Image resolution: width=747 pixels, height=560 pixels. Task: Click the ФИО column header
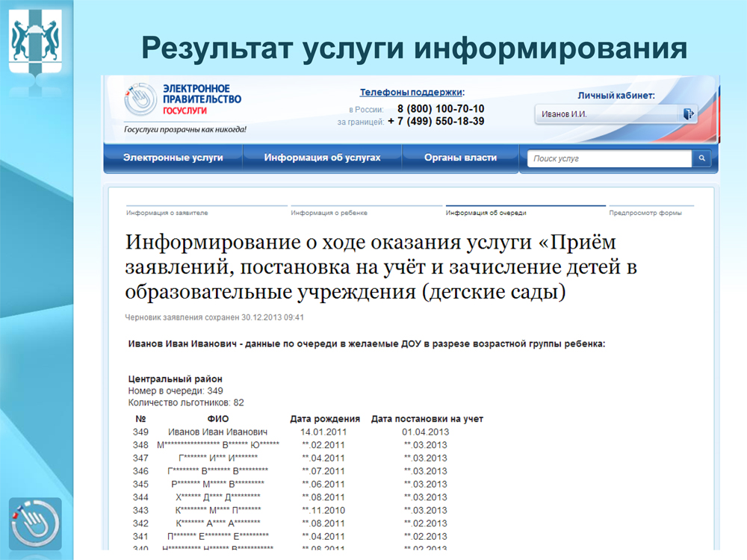click(217, 419)
